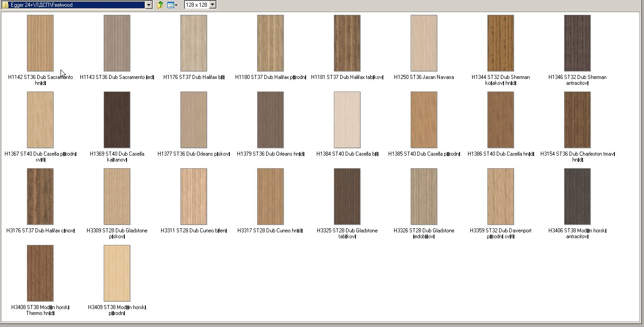644x327 pixels.
Task: Pick the H1385 ST40 Dub Casella thumbnail
Action: tap(424, 120)
